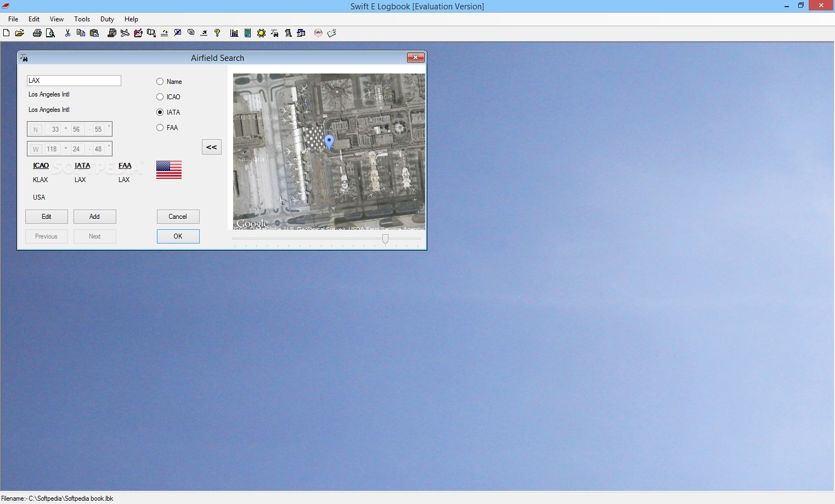Click the Edit button in Airfield Search
835x504 pixels.
[47, 217]
